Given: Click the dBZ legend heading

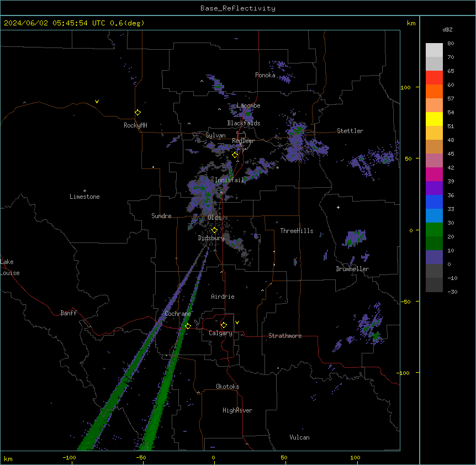Looking at the screenshot, I should pos(447,30).
